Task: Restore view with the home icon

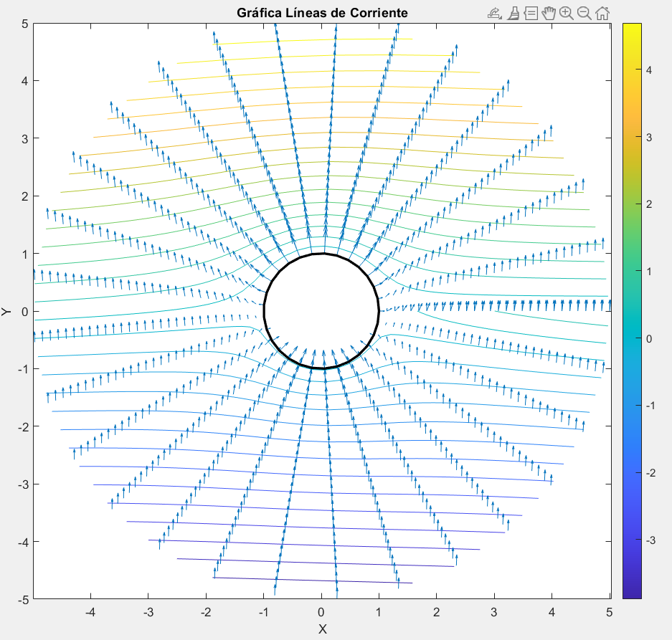Action: [x=602, y=13]
